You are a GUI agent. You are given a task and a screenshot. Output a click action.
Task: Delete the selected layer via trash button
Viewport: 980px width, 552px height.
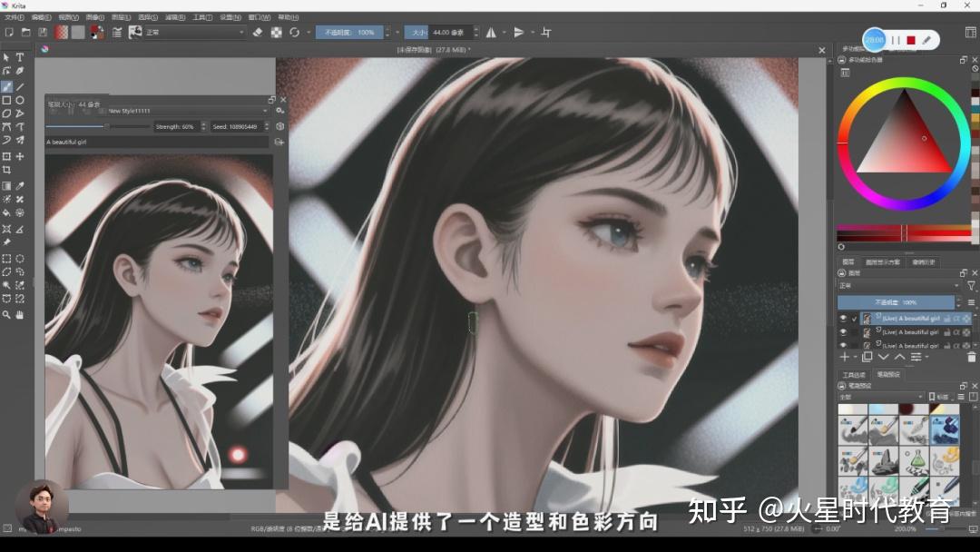pyautogui.click(x=974, y=357)
